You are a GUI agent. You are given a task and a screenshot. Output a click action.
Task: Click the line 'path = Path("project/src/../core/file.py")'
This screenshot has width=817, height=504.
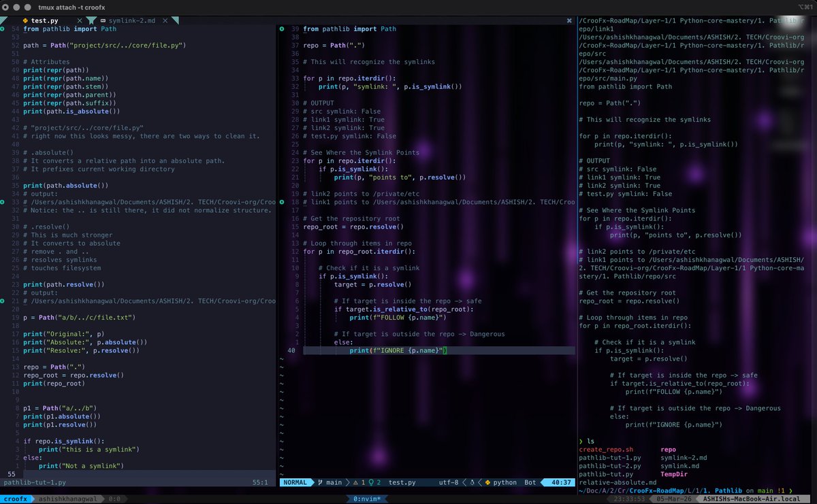(104, 46)
